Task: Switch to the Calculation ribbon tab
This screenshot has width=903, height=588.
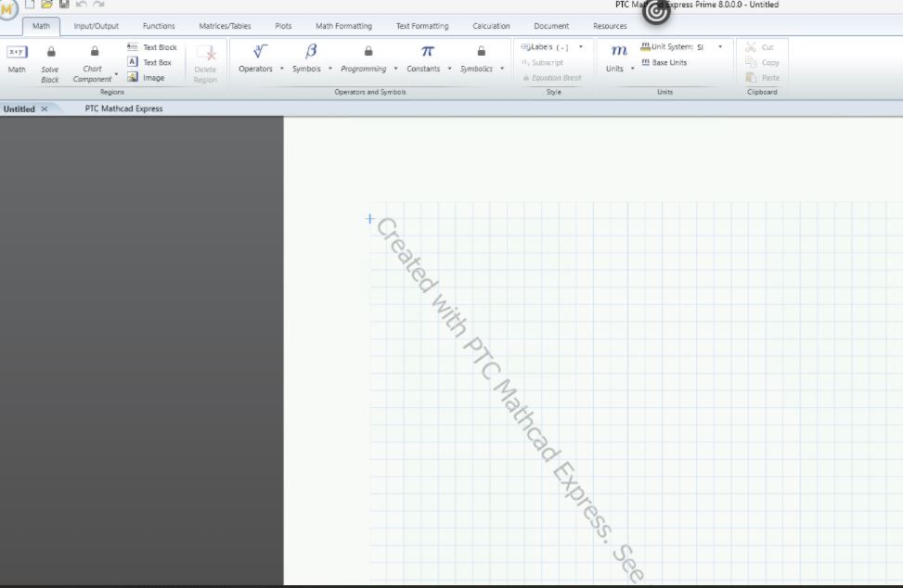Action: click(x=491, y=26)
